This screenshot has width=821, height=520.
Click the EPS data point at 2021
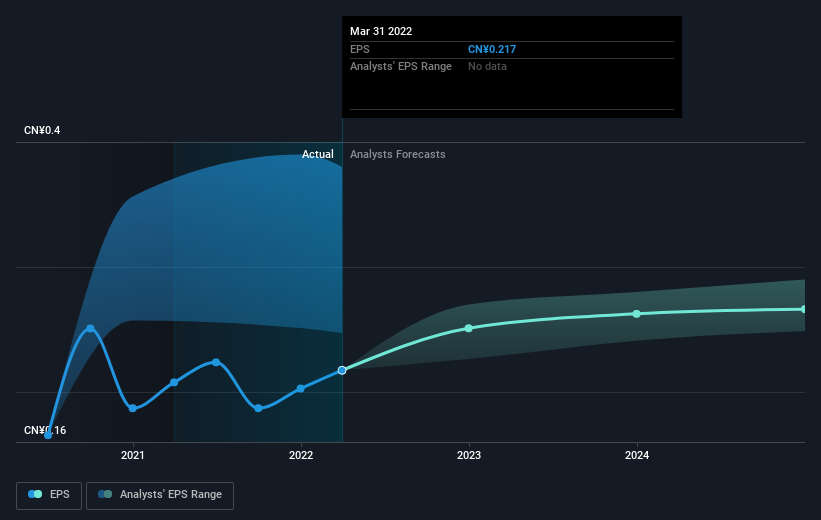pos(132,408)
